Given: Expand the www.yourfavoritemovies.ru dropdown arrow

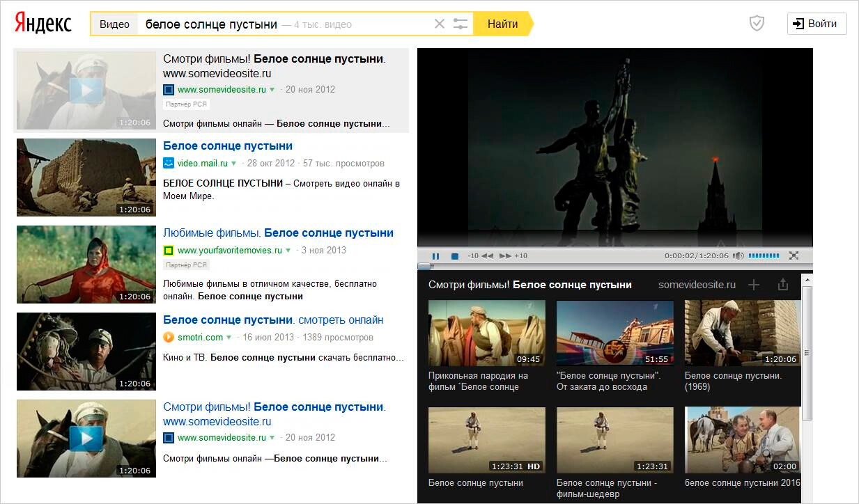Looking at the screenshot, I should pyautogui.click(x=288, y=251).
